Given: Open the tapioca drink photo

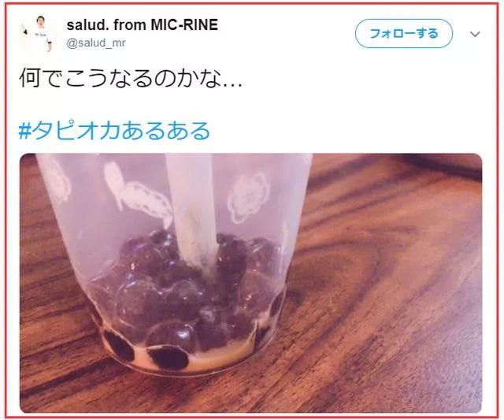Looking at the screenshot, I should pyautogui.click(x=250, y=283).
